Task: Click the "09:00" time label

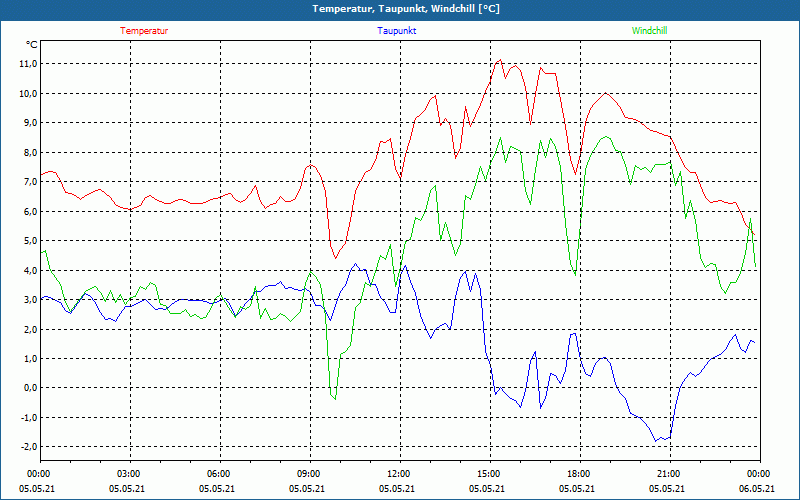Action: click(307, 474)
